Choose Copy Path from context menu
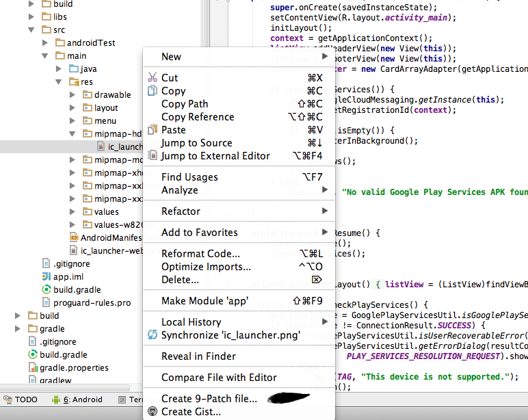 239,104
